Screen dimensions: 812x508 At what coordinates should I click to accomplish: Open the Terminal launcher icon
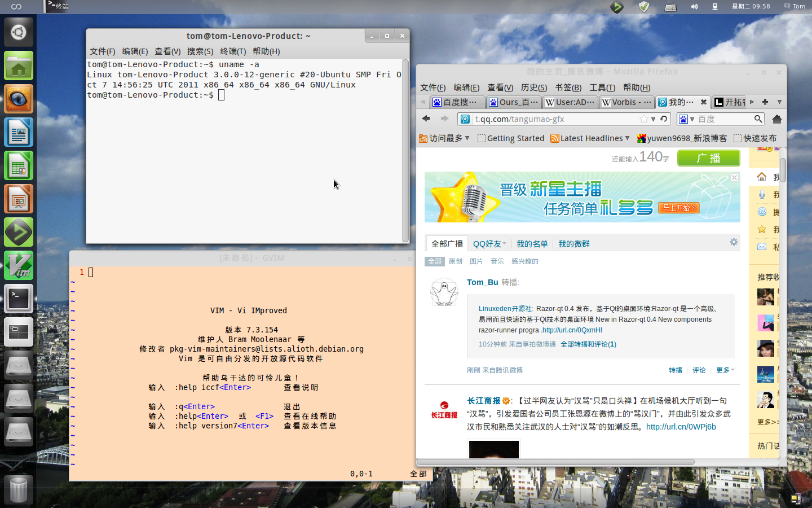pos(19,299)
